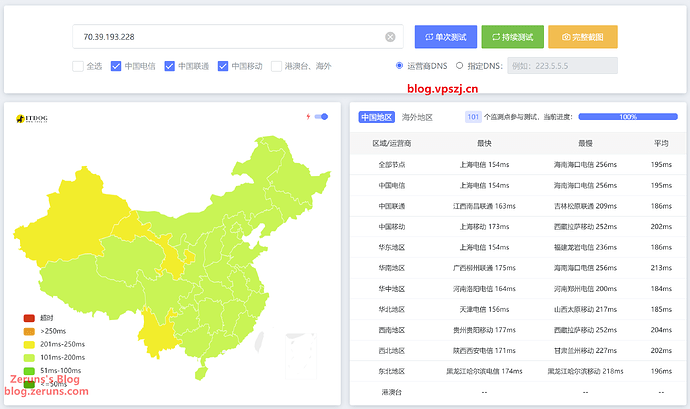Clear the IP address input field
This screenshot has height=409, width=690.
pos(390,37)
